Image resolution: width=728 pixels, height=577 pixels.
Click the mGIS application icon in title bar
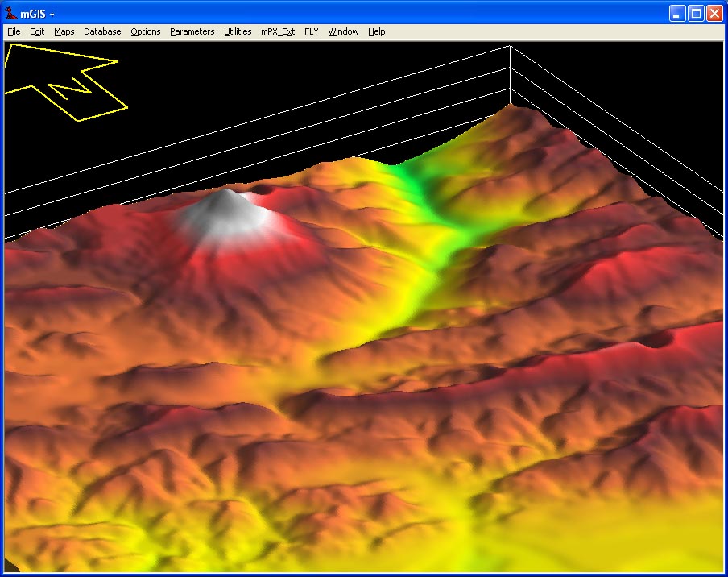(x=10, y=13)
